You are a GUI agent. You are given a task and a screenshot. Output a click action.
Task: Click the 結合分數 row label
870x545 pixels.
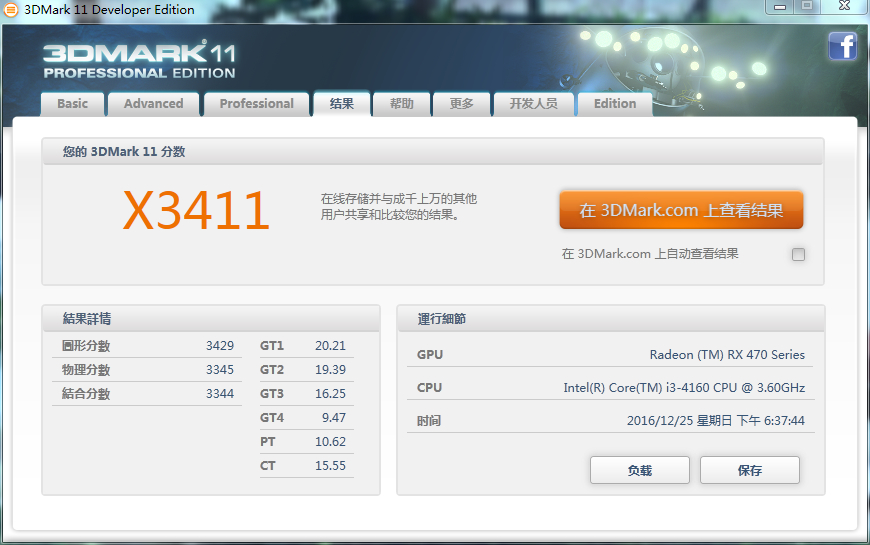click(x=86, y=393)
